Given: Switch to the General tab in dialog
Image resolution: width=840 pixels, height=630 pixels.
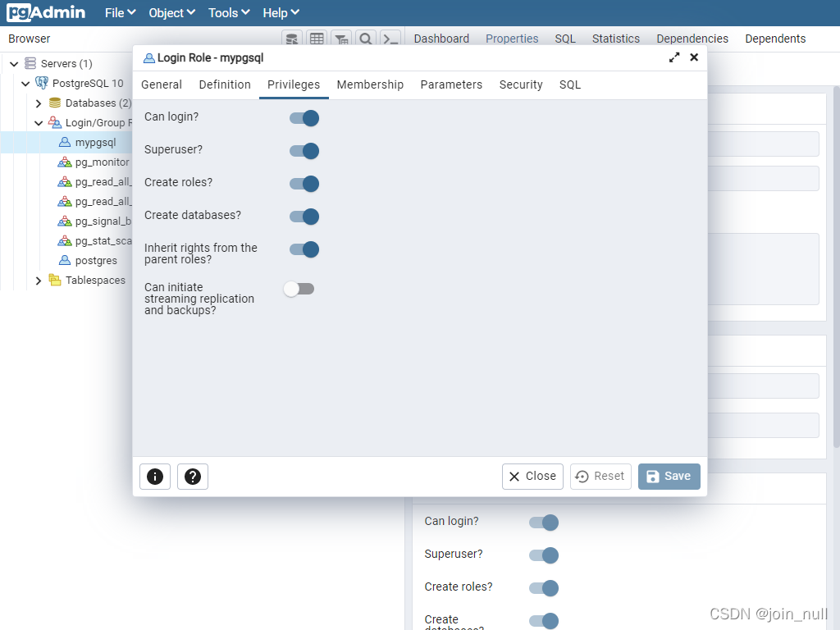Looking at the screenshot, I should 162,84.
